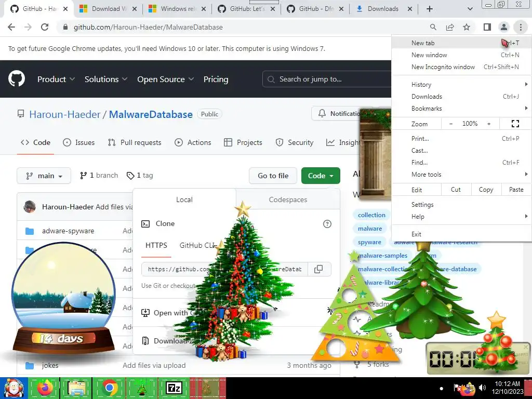This screenshot has width=532, height=399.
Task: Click the Search or jump to field
Action: (327, 79)
